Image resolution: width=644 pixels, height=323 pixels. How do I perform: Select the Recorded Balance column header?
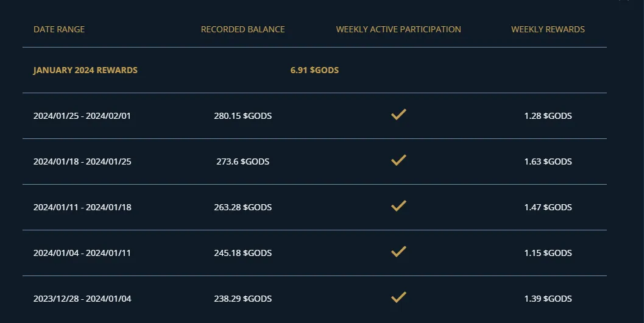[x=242, y=29]
